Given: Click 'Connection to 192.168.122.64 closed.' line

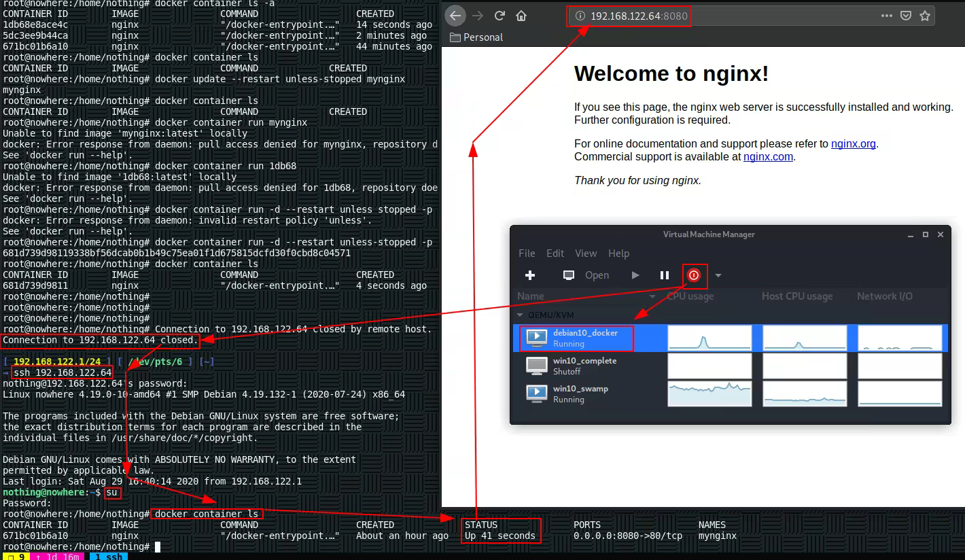Looking at the screenshot, I should coord(101,340).
